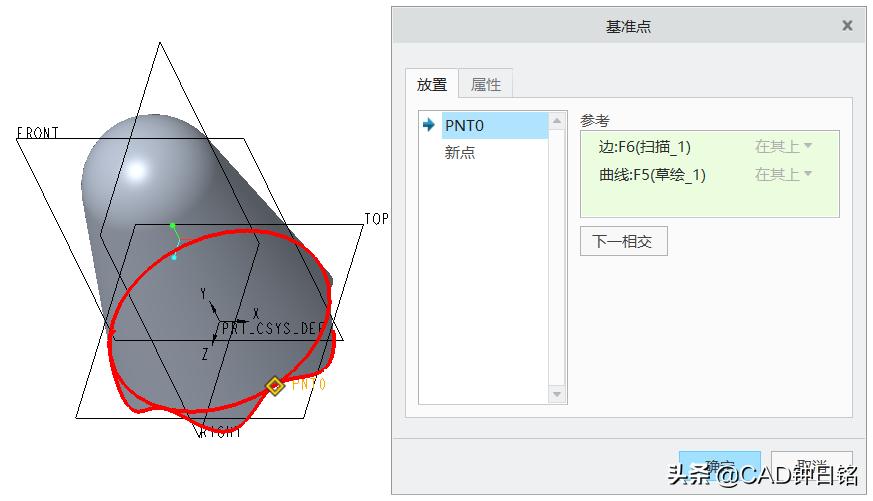Click the 取消 button
This screenshot has width=873, height=501.
[x=812, y=466]
